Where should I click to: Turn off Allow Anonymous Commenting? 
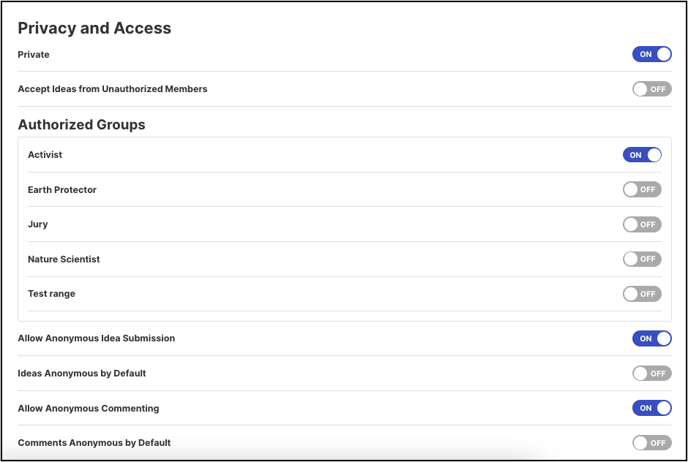(x=652, y=408)
